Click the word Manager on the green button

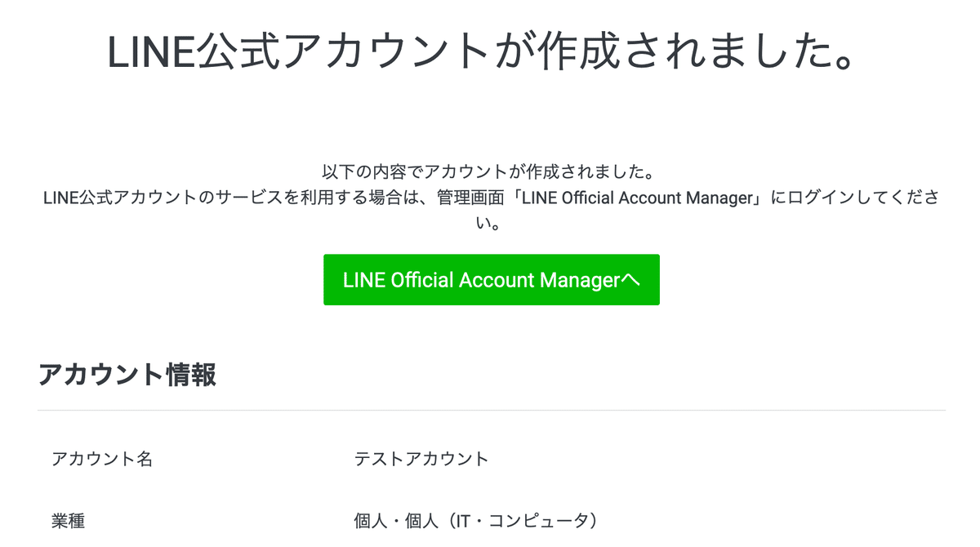tap(580, 280)
